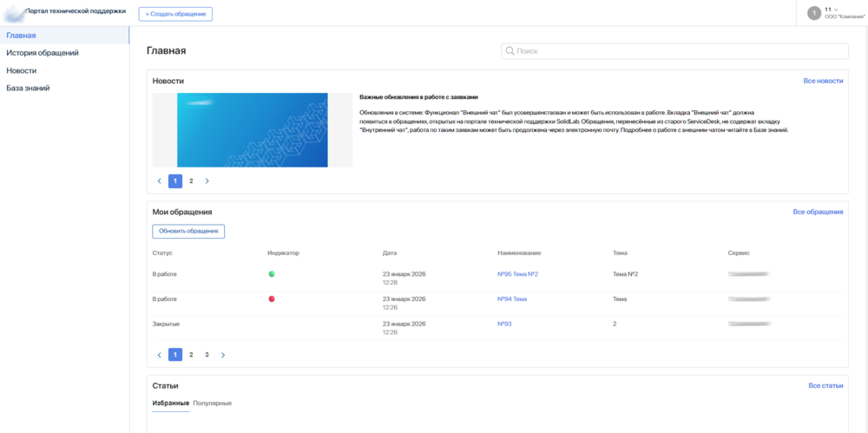868x433 pixels.
Task: Go to previous news page arrow
Action: [x=160, y=181]
